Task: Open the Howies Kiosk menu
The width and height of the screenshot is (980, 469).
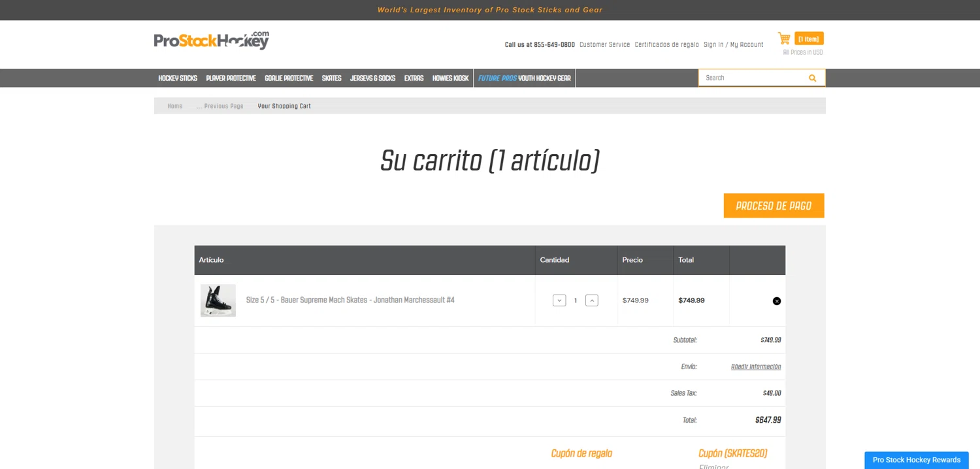Action: point(450,78)
